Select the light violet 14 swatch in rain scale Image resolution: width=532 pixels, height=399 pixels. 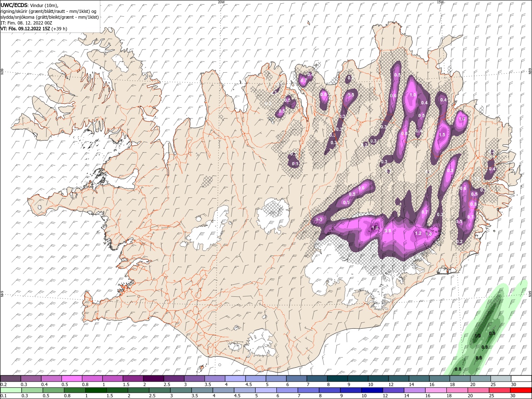(414, 390)
